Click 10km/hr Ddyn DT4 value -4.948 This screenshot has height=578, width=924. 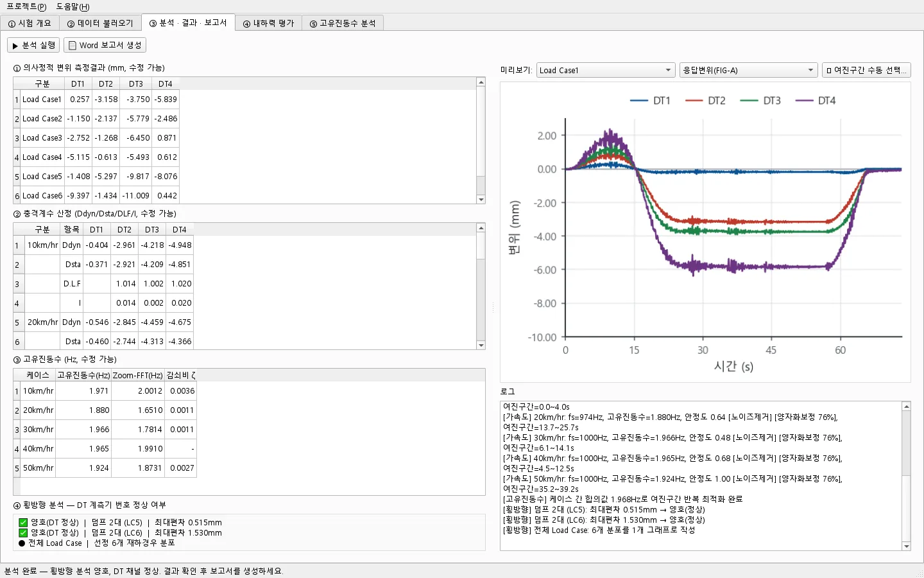180,245
